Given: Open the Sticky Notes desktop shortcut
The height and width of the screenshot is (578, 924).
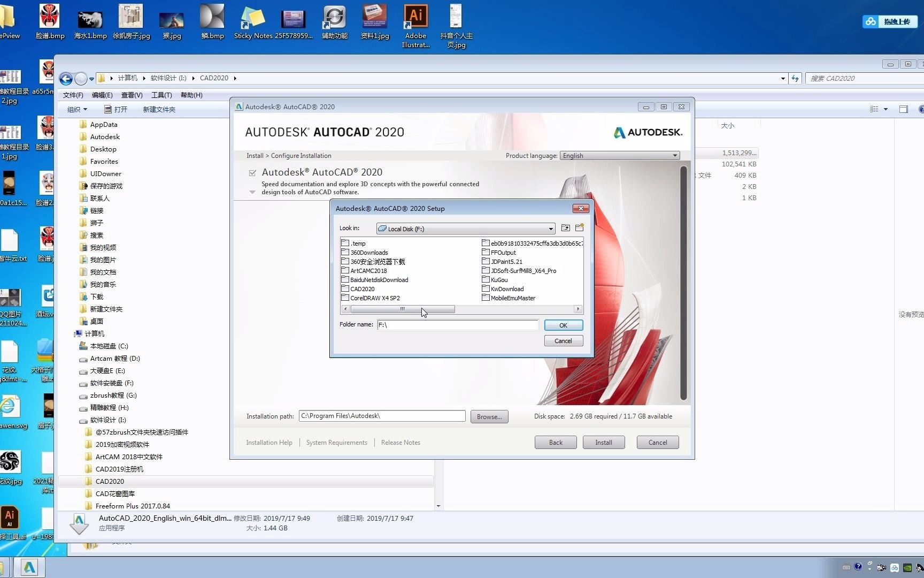Looking at the screenshot, I should (x=253, y=21).
